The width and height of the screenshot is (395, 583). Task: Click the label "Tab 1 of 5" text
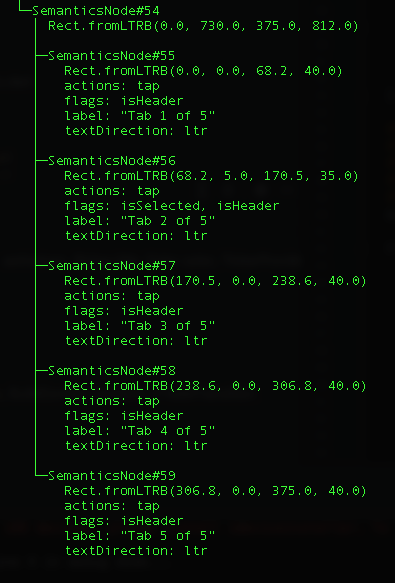pyautogui.click(x=140, y=116)
